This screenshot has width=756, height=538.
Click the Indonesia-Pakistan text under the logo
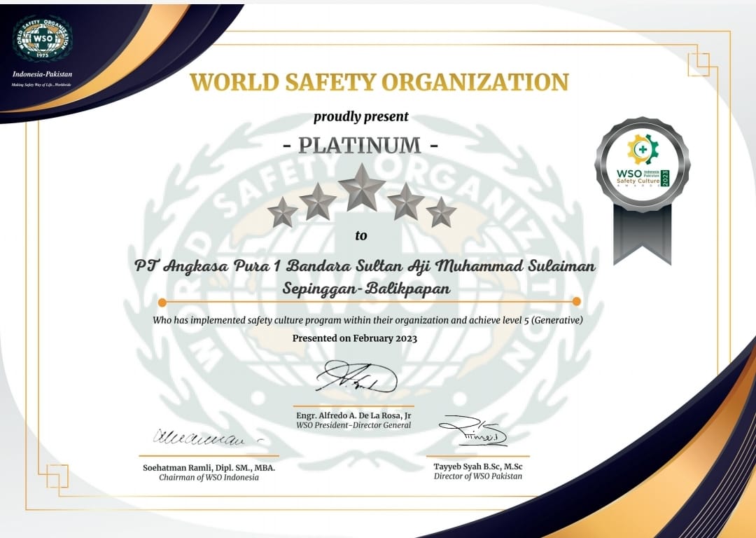pos(42,74)
